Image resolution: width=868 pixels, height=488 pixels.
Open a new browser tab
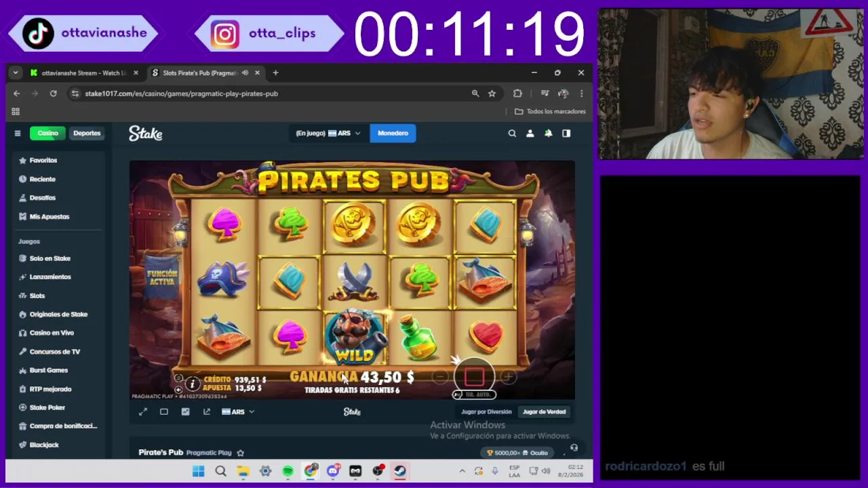point(275,73)
